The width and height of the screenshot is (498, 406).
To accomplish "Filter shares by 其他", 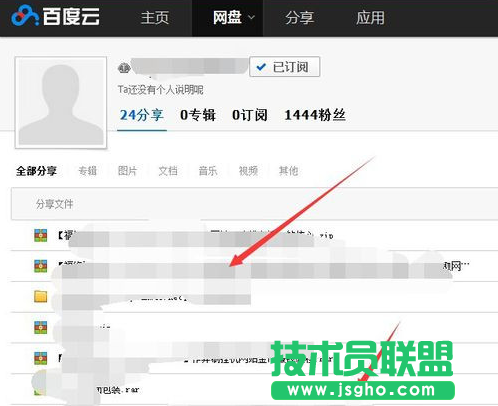I will pos(288,171).
